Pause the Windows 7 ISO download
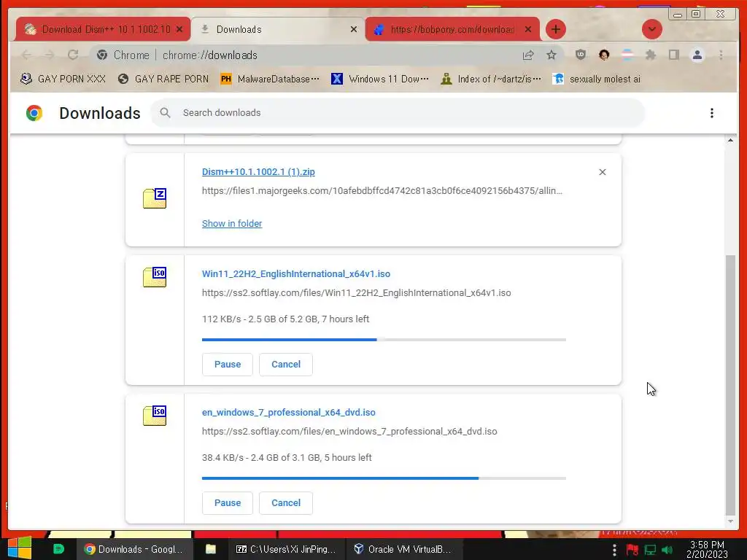Viewport: 747px width, 560px height. point(228,503)
